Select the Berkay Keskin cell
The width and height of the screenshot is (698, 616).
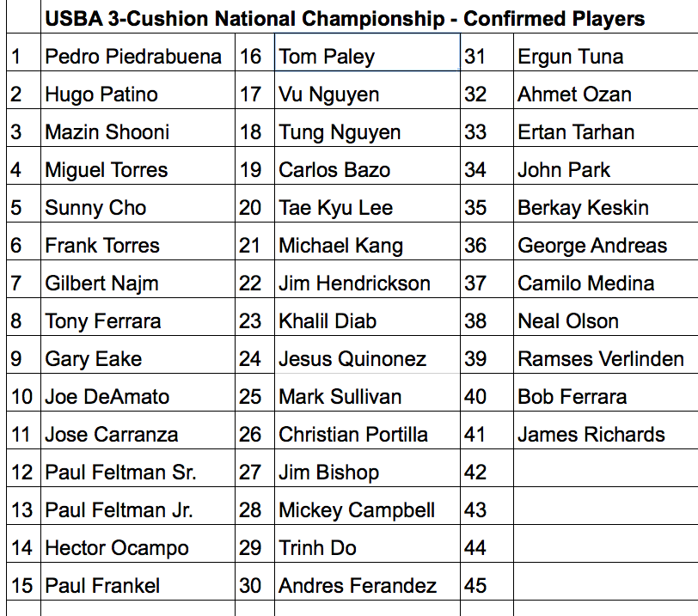605,204
